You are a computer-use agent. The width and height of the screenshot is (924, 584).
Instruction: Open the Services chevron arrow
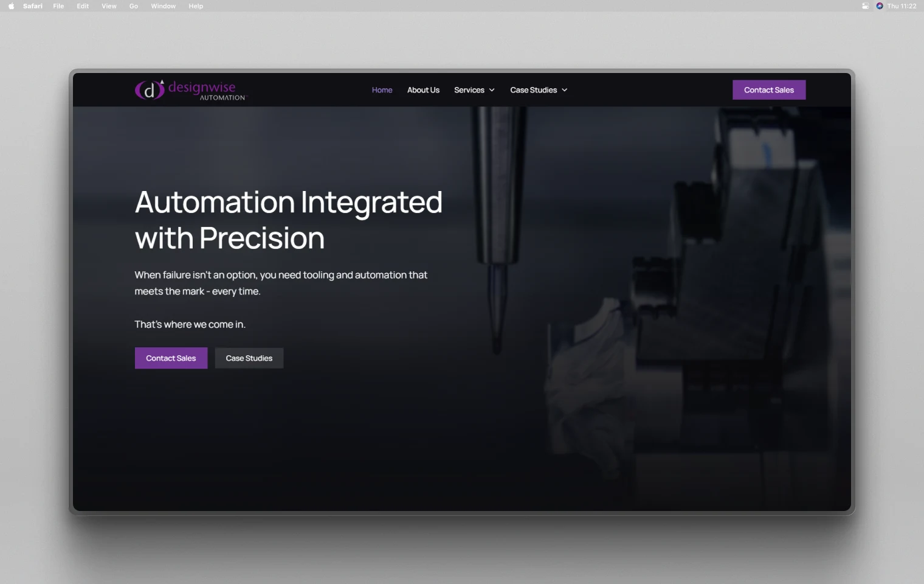coord(492,89)
